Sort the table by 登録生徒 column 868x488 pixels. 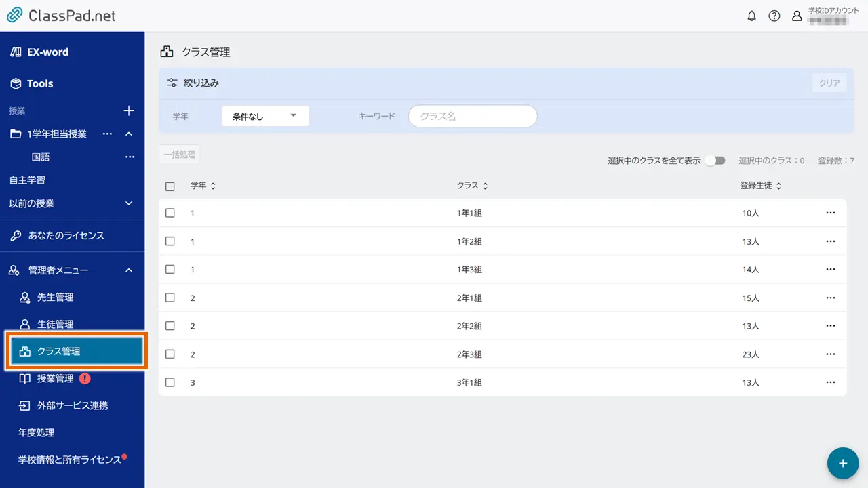760,186
